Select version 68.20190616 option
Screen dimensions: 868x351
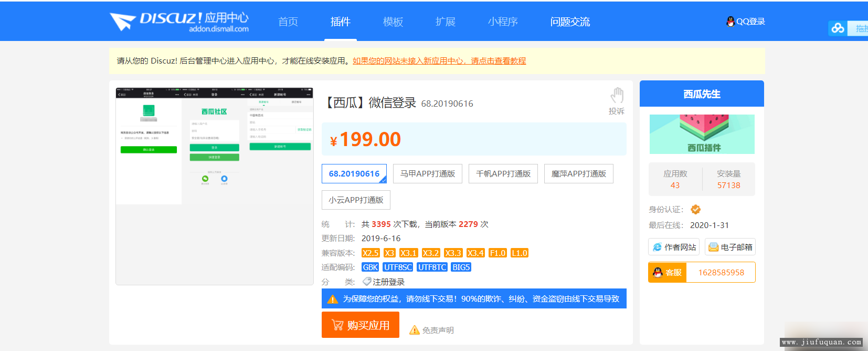[x=354, y=173]
